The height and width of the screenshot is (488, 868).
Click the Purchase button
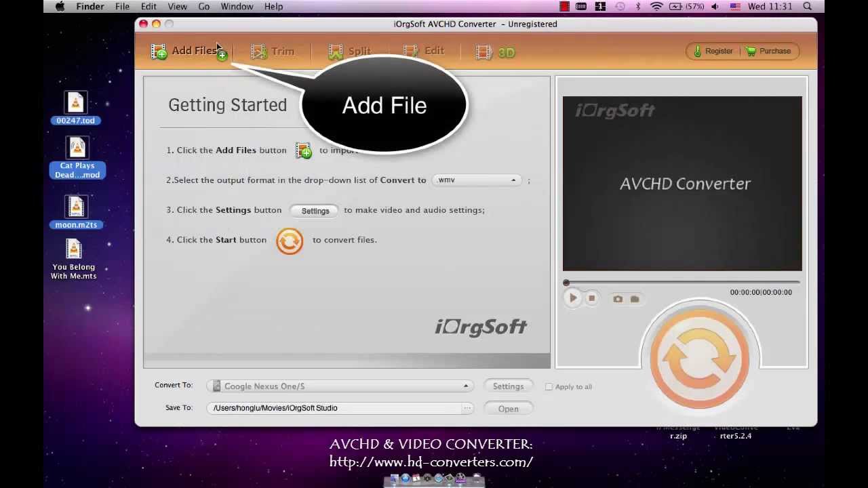coord(768,52)
